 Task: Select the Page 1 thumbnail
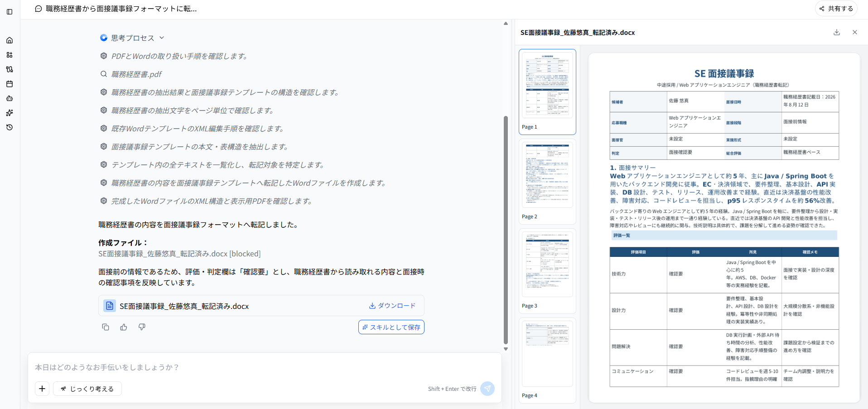tap(547, 92)
